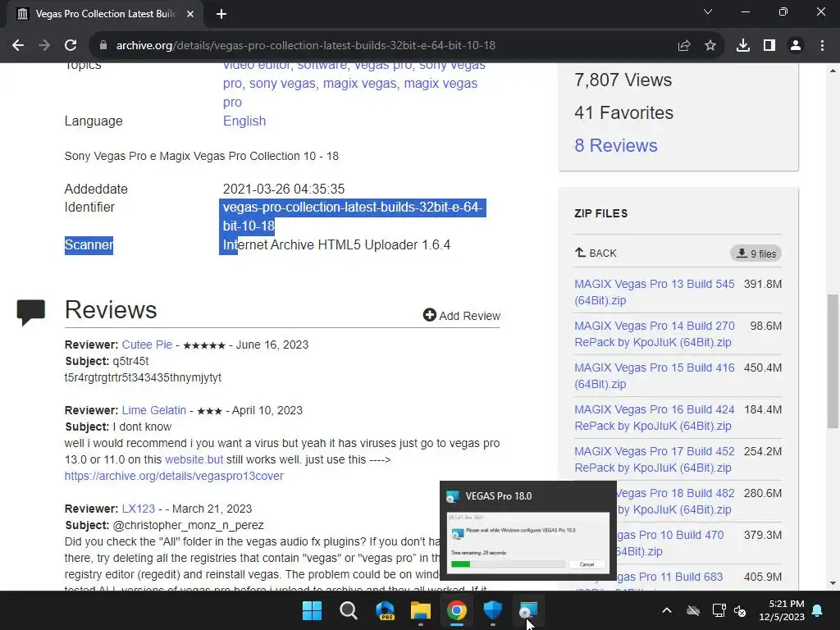View site information lock icon

[103, 46]
